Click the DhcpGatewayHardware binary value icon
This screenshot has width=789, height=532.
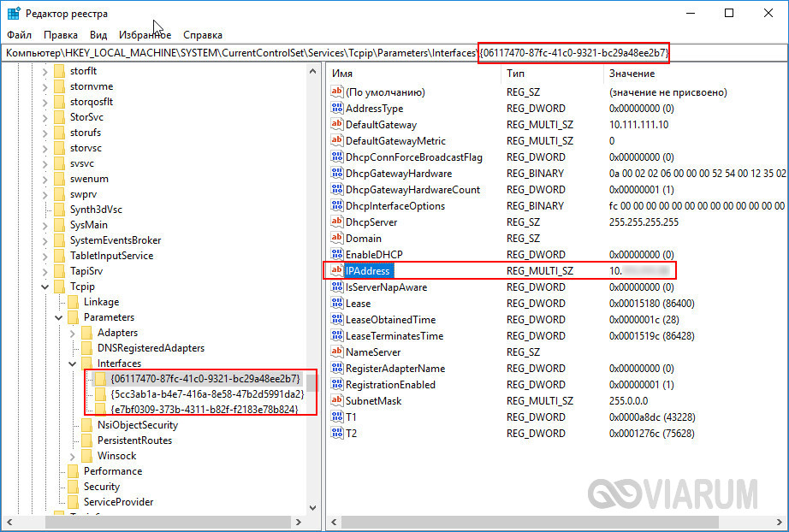336,173
